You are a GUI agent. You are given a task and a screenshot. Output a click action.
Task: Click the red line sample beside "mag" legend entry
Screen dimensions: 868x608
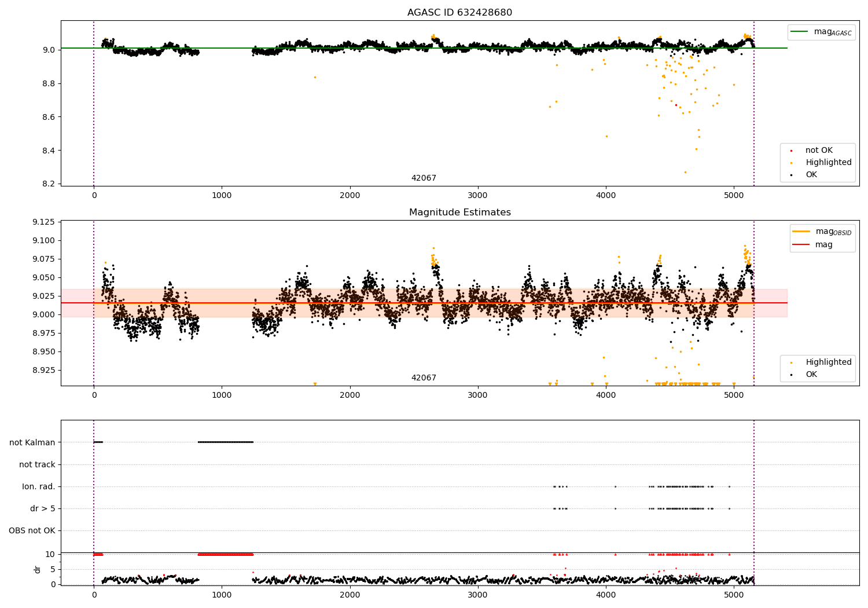(x=801, y=245)
